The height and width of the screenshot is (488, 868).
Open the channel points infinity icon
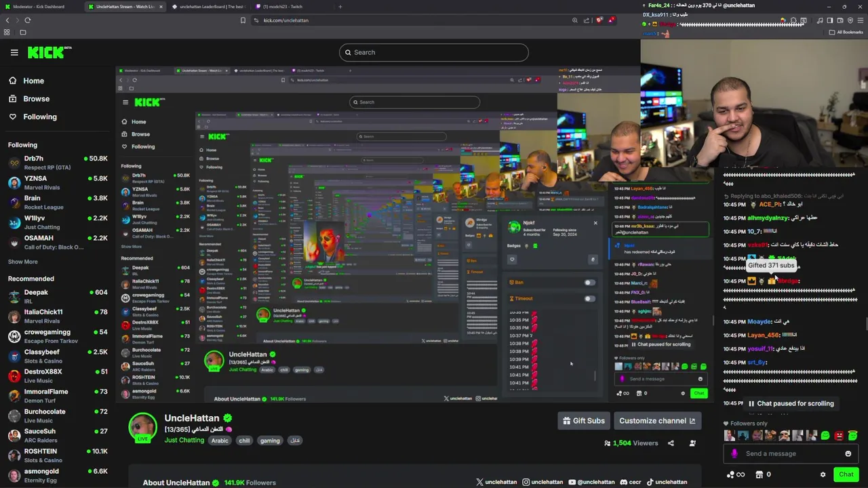[735, 474]
